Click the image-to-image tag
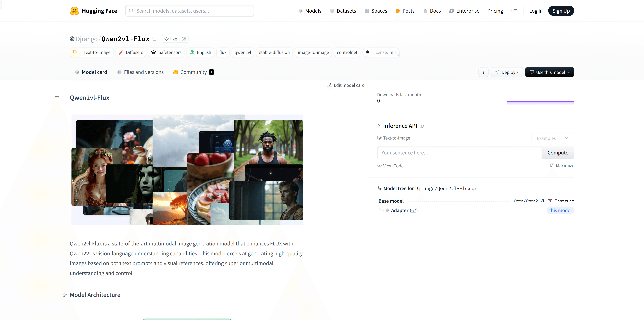Screen dimensions: 644x320 pos(313,52)
